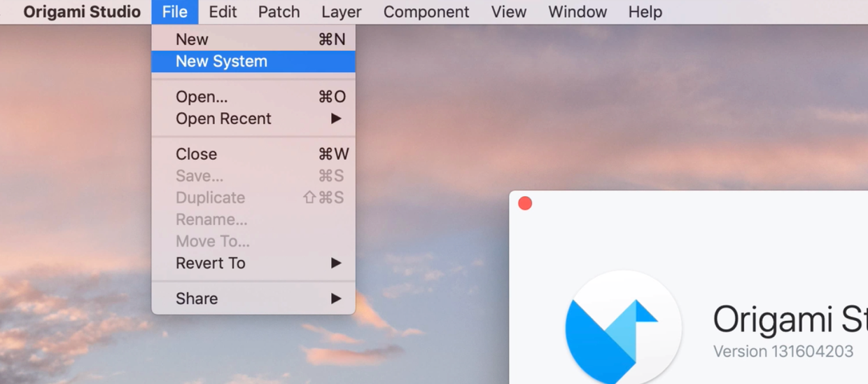Close the About window with red button

coord(525,203)
